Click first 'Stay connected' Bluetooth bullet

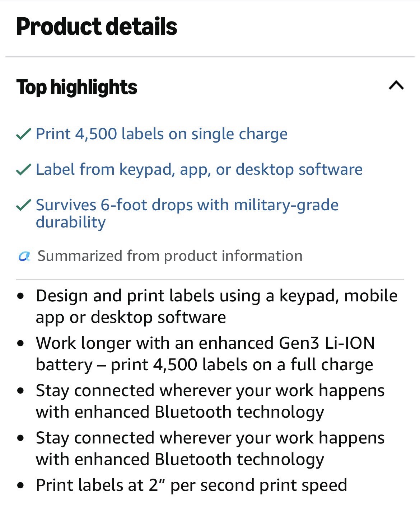coord(210,401)
